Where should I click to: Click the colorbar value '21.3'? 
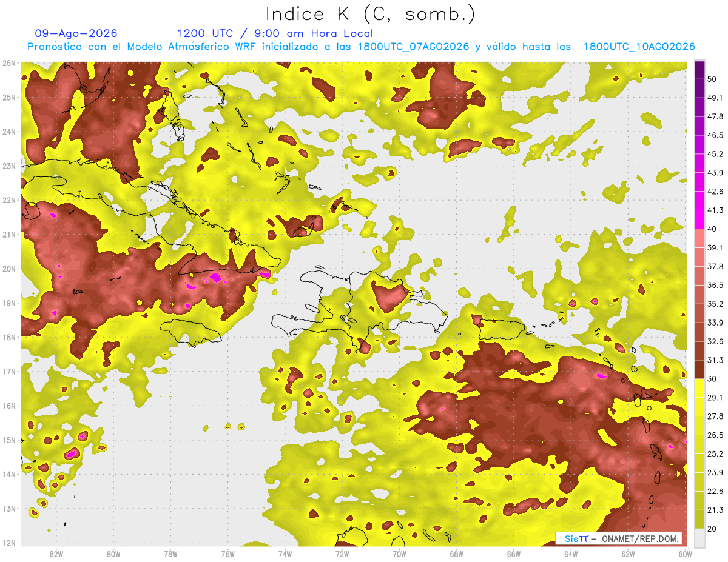[x=715, y=510]
